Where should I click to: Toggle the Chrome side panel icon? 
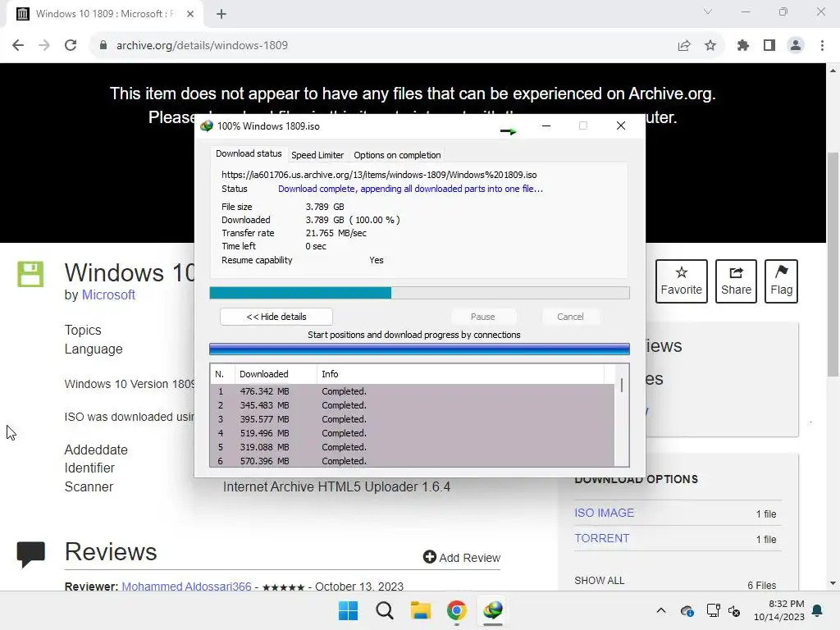[769, 46]
